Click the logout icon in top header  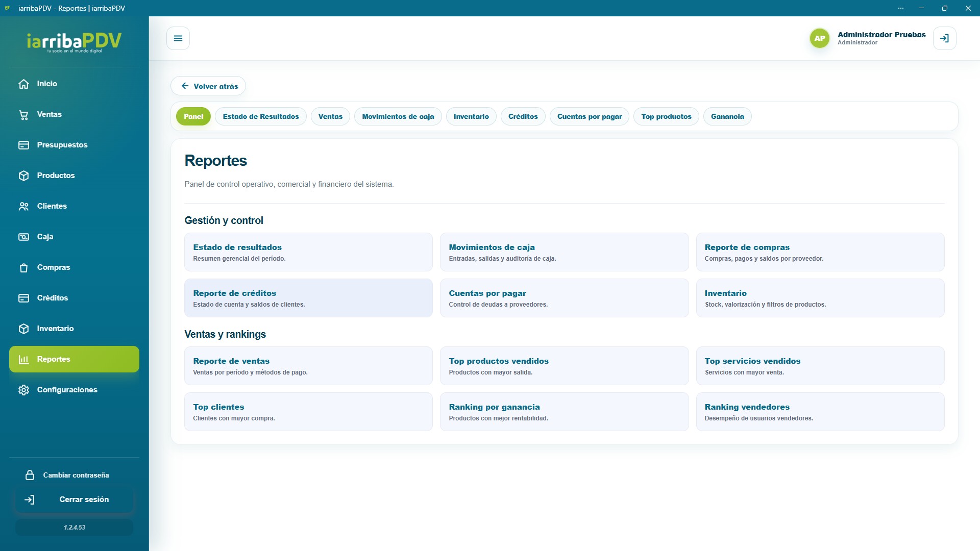[x=944, y=38]
